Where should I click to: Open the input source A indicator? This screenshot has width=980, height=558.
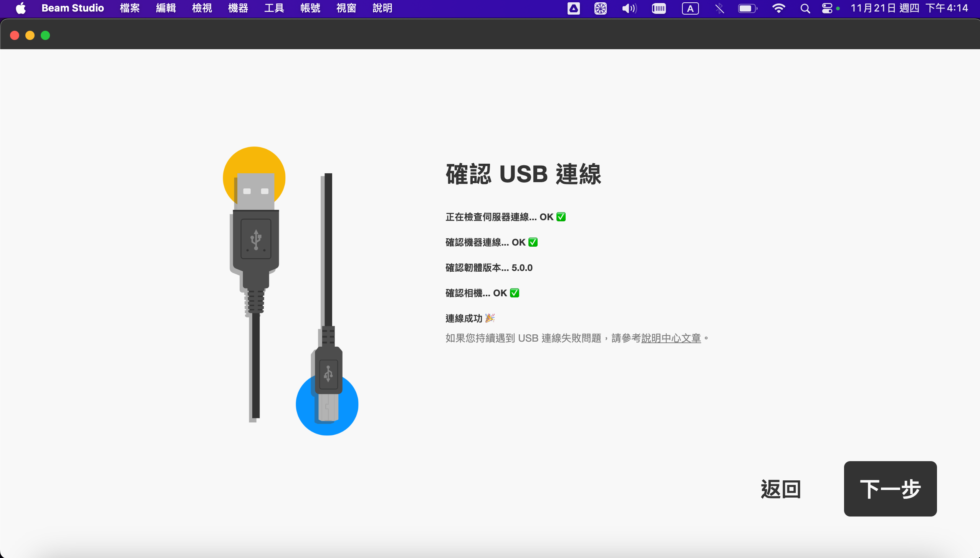[x=690, y=8]
